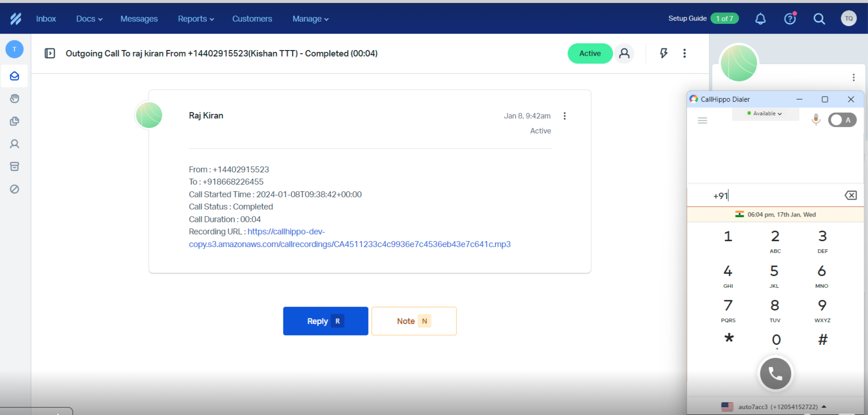Change the Active status dropdown

click(590, 53)
